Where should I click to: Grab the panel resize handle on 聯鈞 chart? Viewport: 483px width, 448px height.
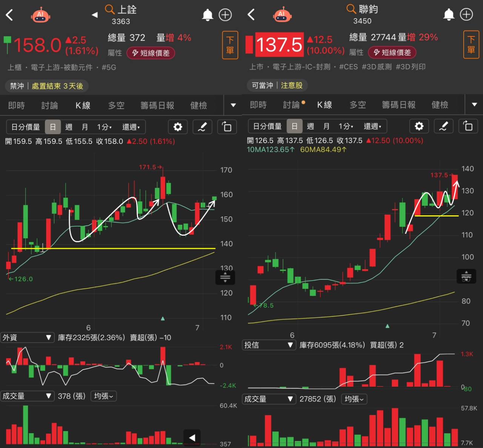coord(466,276)
